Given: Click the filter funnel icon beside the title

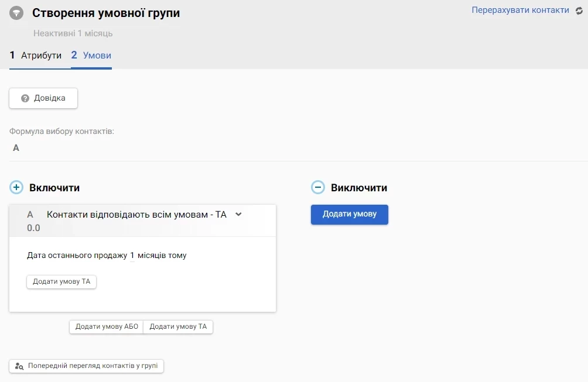Looking at the screenshot, I should [16, 13].
